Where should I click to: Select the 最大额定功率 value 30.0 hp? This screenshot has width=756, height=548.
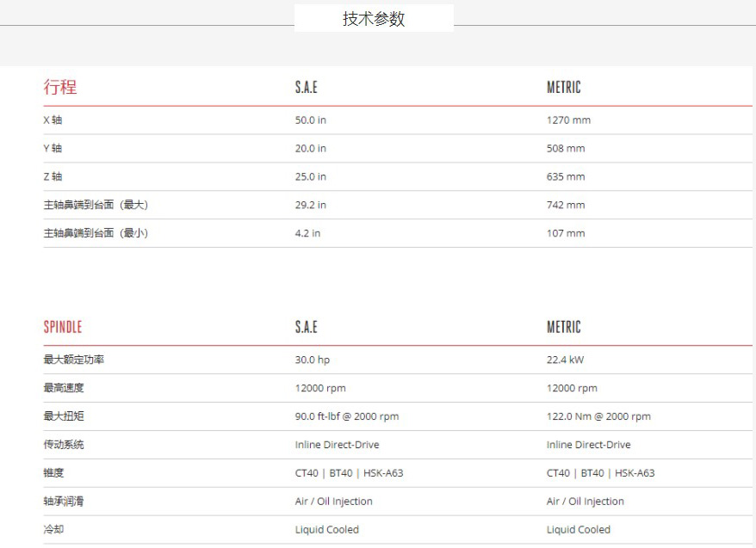pyautogui.click(x=313, y=360)
